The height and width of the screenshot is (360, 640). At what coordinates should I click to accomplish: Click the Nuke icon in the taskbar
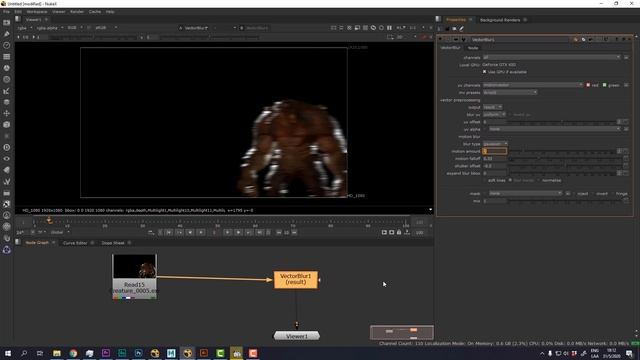point(187,353)
